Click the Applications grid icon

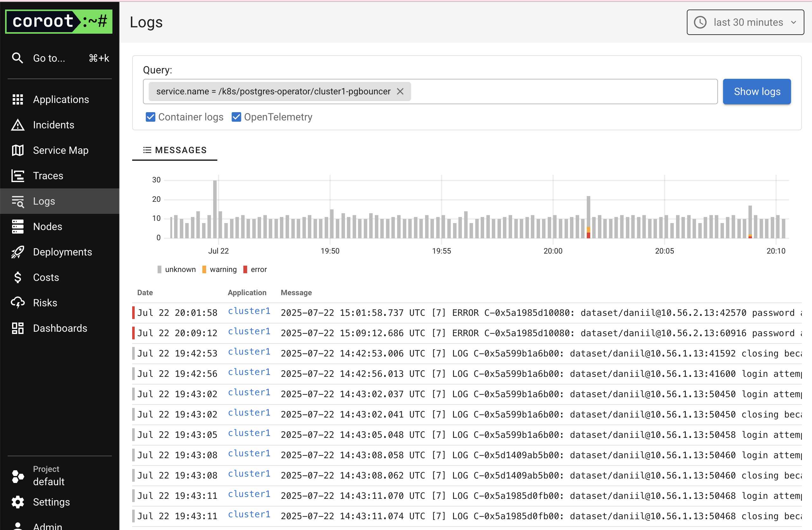point(17,99)
